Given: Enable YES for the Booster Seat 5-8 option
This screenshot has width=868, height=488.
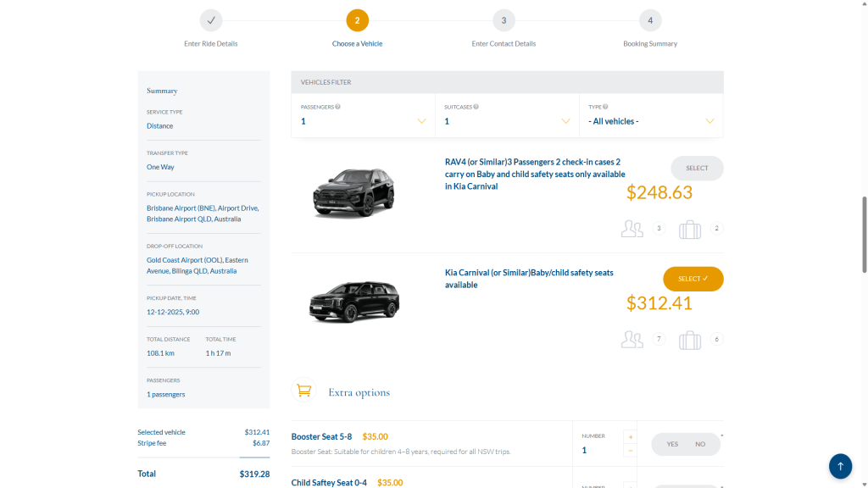Looking at the screenshot, I should point(672,444).
